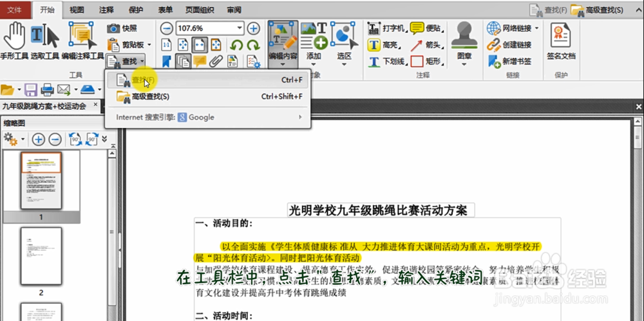Rotate page clockwise 90° in thumbnail panel
This screenshot has width=644, height=321.
91,140
